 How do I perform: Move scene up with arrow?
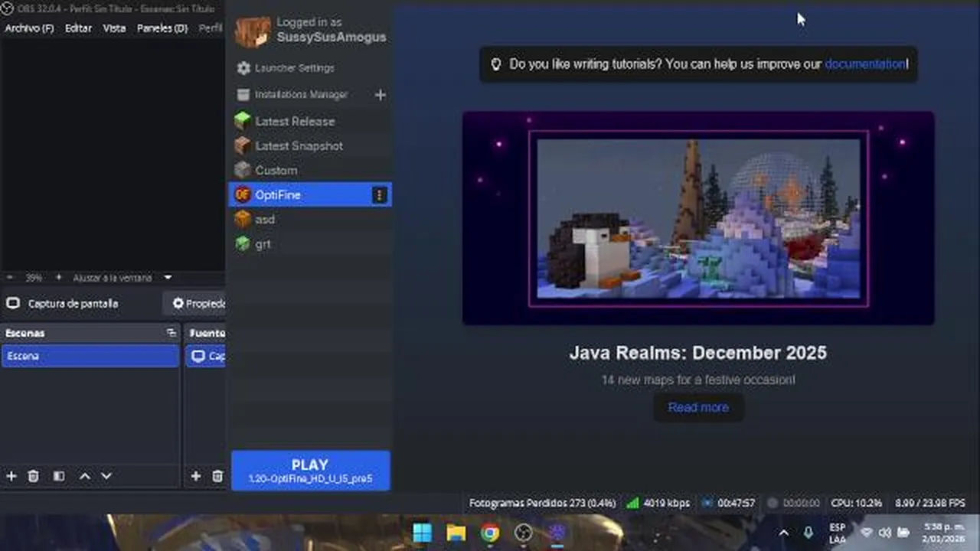[85, 476]
